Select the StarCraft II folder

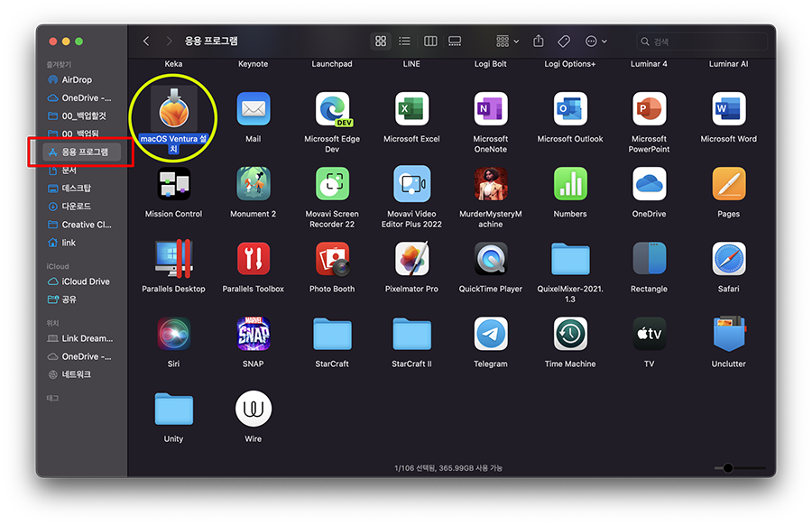411,334
